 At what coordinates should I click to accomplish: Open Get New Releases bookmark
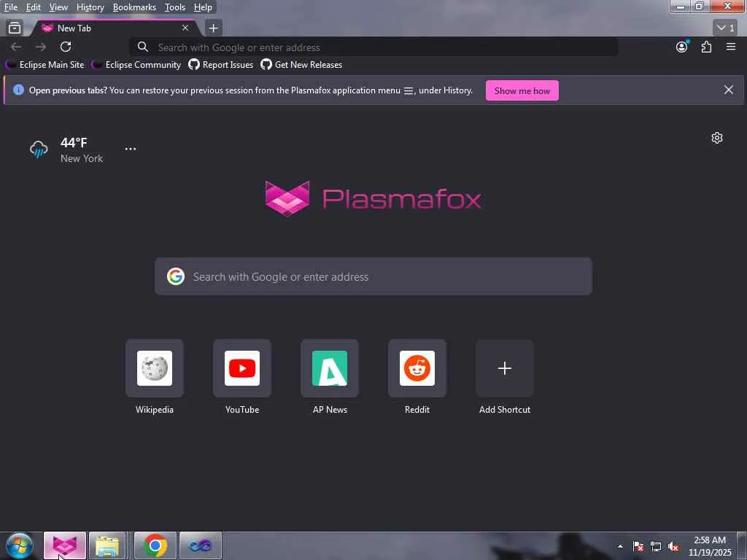[301, 65]
